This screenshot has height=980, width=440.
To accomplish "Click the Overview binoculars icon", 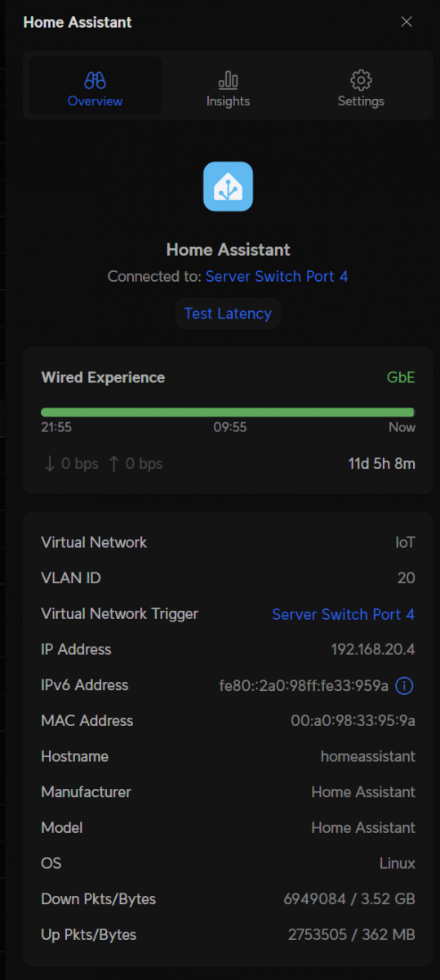I will [96, 80].
